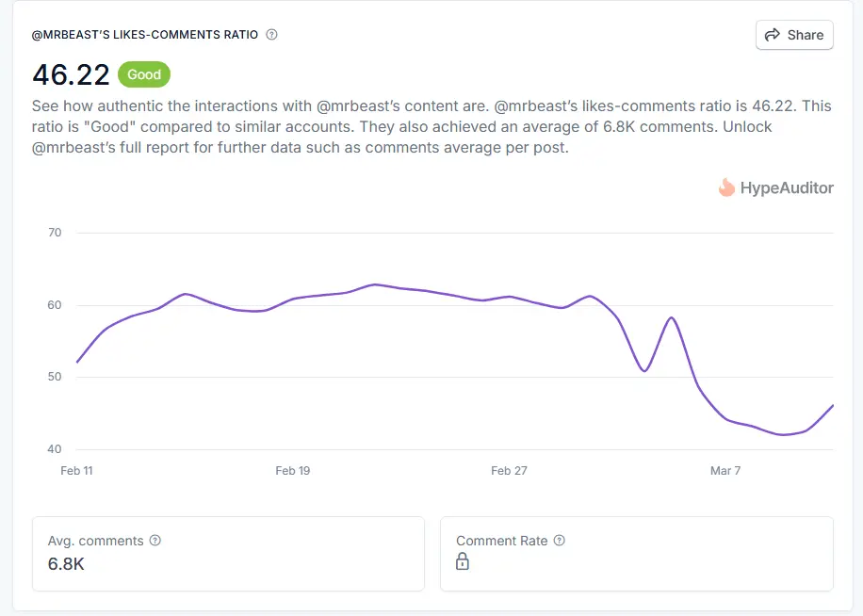
Task: Click the Feb 19 date label
Action: (292, 471)
